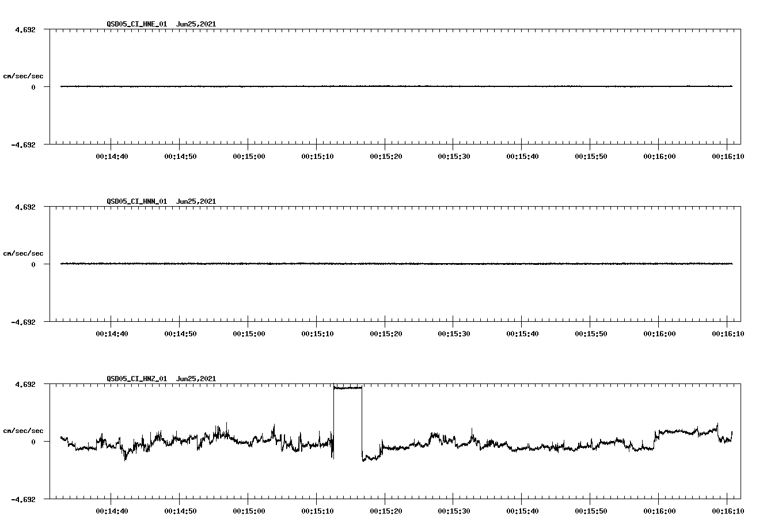Click the 00:15:00 time label under HNE plot

click(249, 156)
